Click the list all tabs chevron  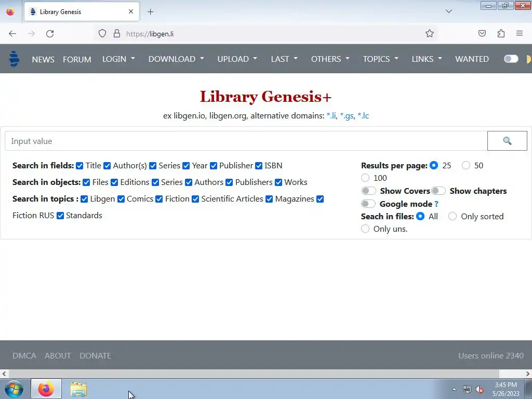[448, 11]
